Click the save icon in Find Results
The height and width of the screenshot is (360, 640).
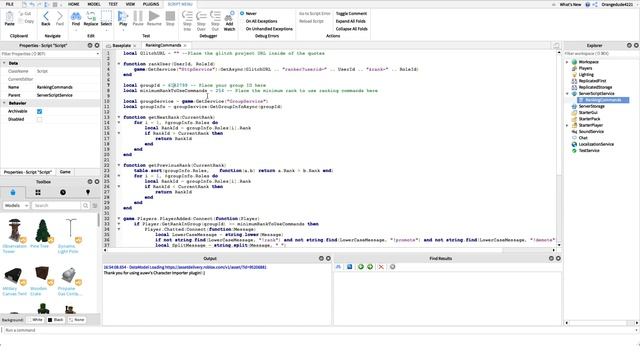pyautogui.click(x=349, y=267)
